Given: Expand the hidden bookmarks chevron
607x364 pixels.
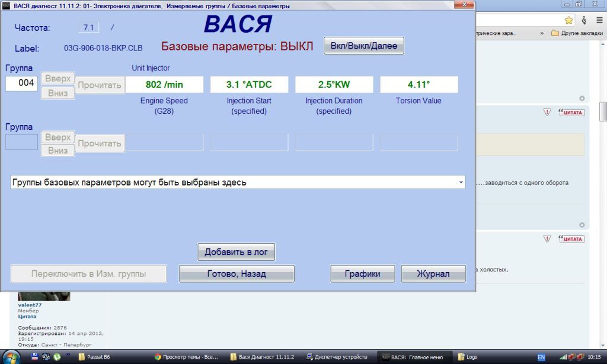Looking at the screenshot, I should point(542,33).
